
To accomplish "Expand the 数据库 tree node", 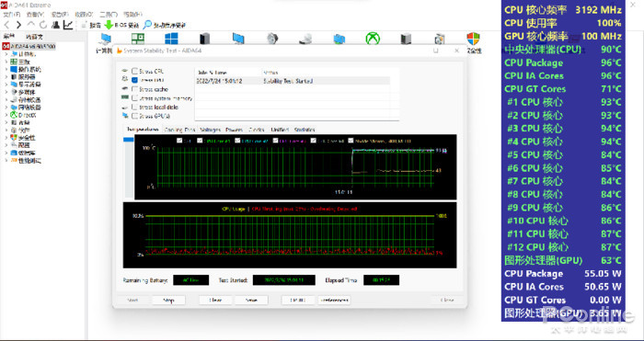I will coord(6,153).
